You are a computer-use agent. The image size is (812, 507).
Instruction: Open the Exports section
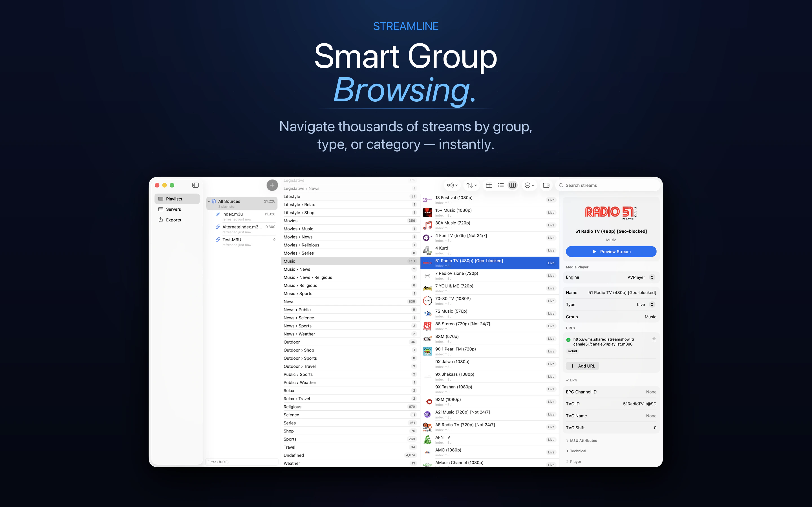click(173, 220)
